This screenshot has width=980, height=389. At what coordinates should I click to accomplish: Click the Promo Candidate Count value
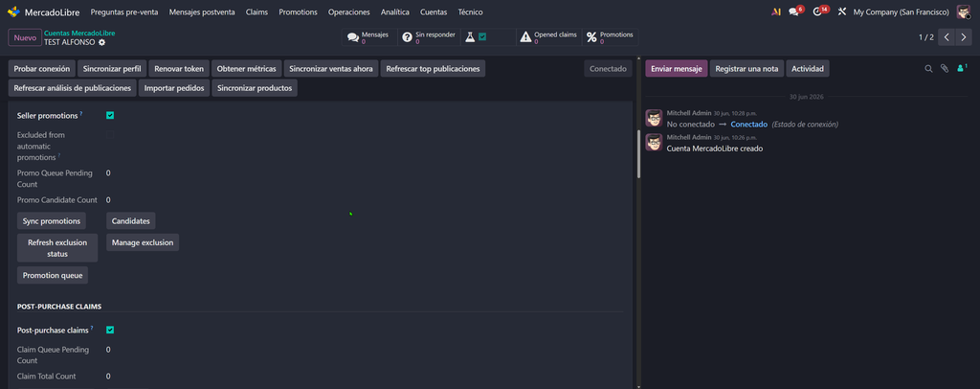pos(108,200)
